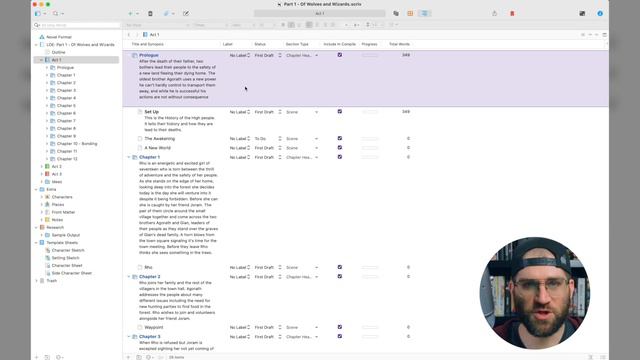The width and height of the screenshot is (640, 360).
Task: Click the Set Up progress bar
Action: pos(370,112)
